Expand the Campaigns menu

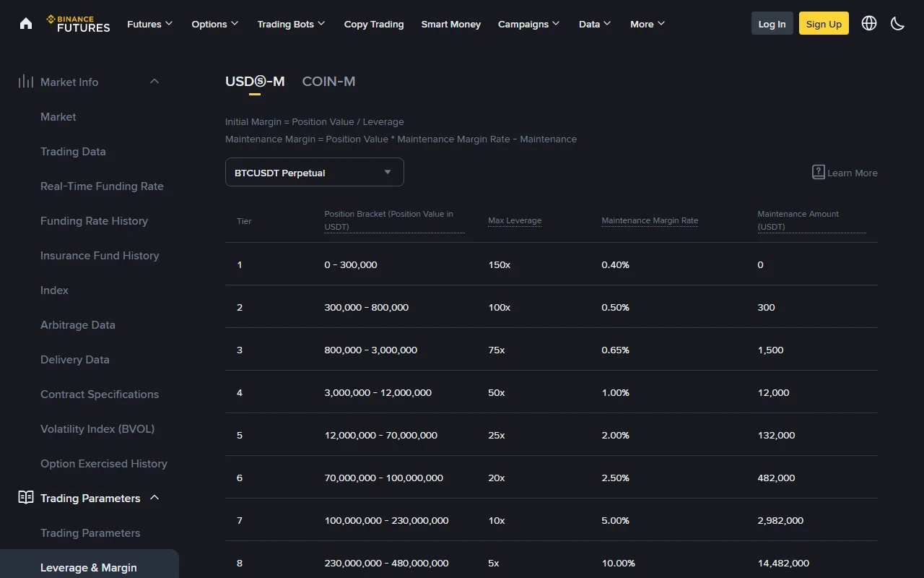[529, 24]
